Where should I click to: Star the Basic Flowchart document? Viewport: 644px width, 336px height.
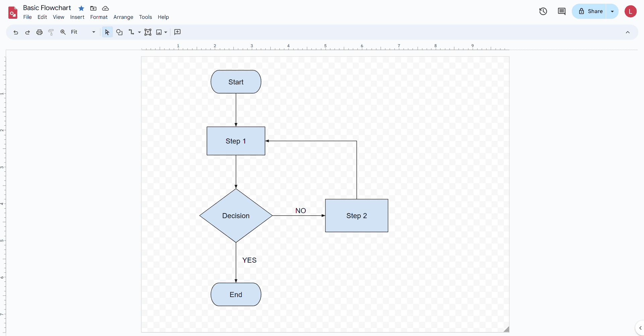pos(81,8)
